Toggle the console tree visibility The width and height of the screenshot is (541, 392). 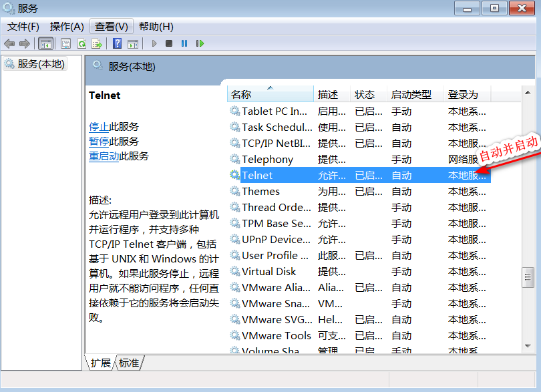coord(45,43)
